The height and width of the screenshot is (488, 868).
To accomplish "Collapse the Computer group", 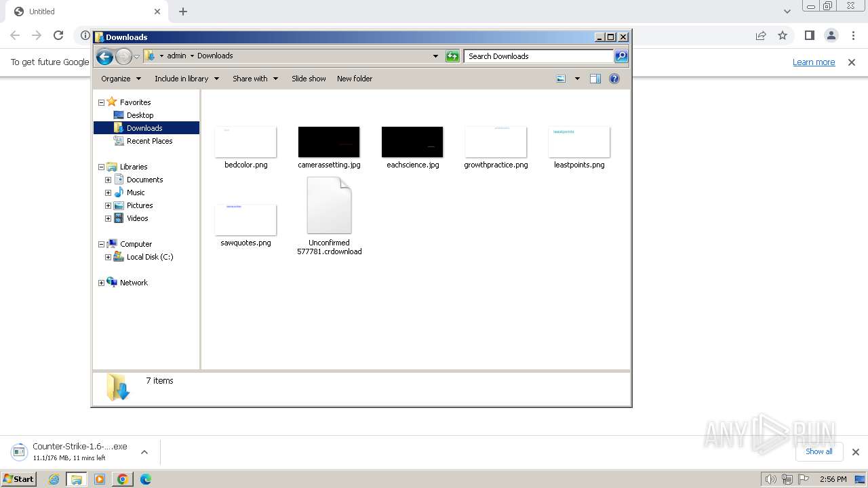I will [101, 245].
